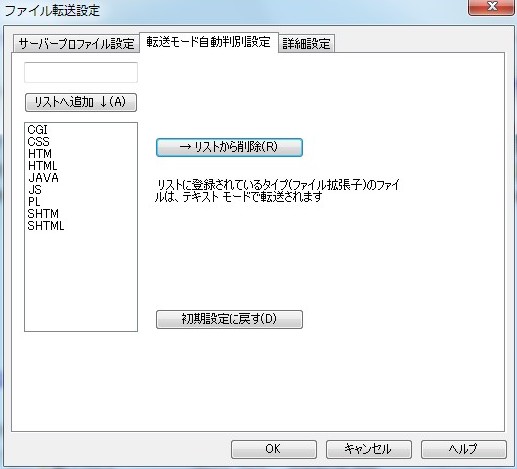Select PL extension in list
This screenshot has height=469, width=517.
pos(34,202)
